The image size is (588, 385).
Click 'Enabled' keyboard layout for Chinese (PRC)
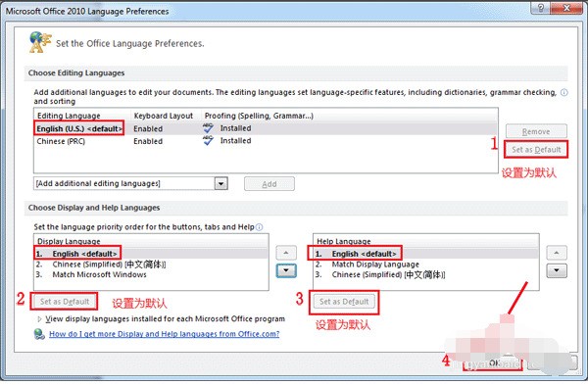(148, 141)
